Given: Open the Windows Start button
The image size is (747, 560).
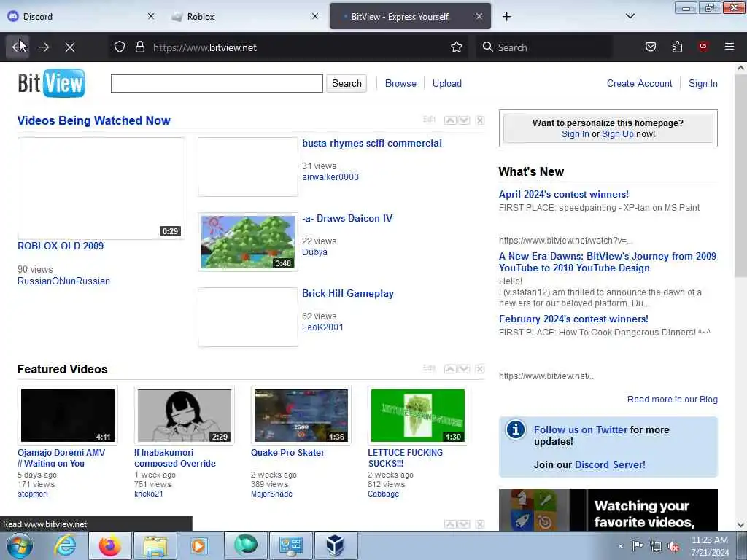Looking at the screenshot, I should [20, 545].
